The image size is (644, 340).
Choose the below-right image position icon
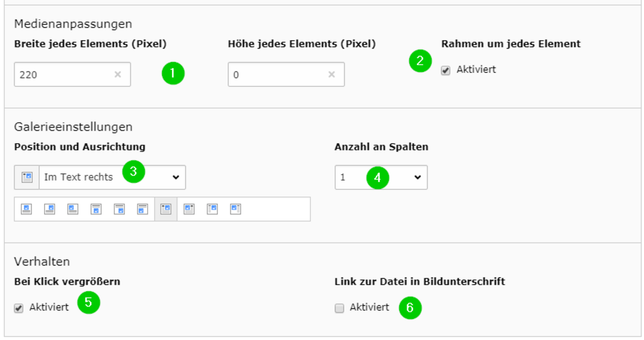119,209
